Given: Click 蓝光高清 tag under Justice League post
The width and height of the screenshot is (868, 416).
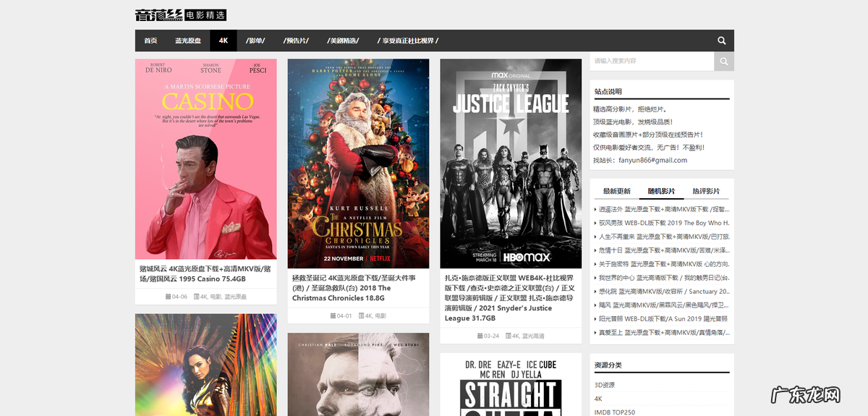Looking at the screenshot, I should point(533,336).
